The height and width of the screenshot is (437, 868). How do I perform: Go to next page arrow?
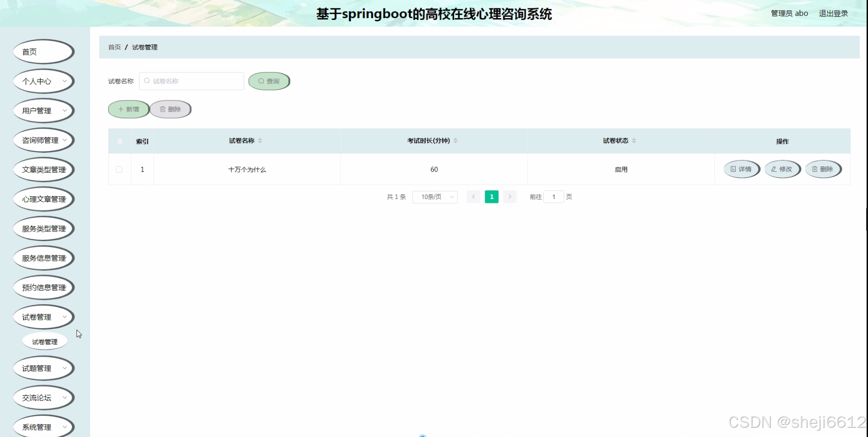tap(510, 197)
